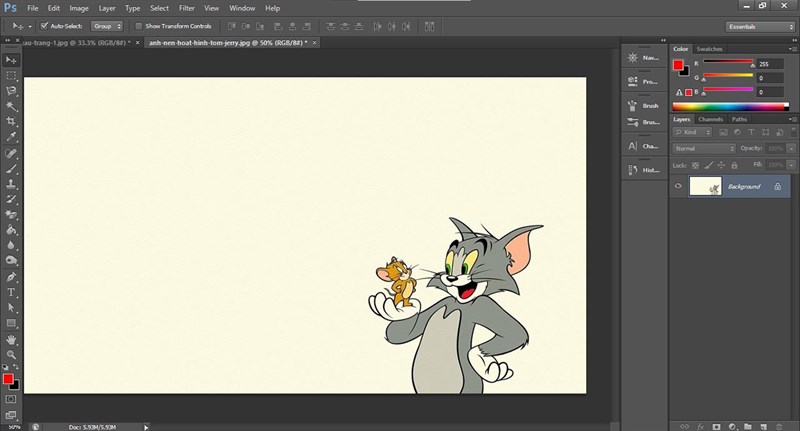Screen dimensions: 800x431
Task: Select the Rectangular Marquee tool
Action: click(x=11, y=75)
